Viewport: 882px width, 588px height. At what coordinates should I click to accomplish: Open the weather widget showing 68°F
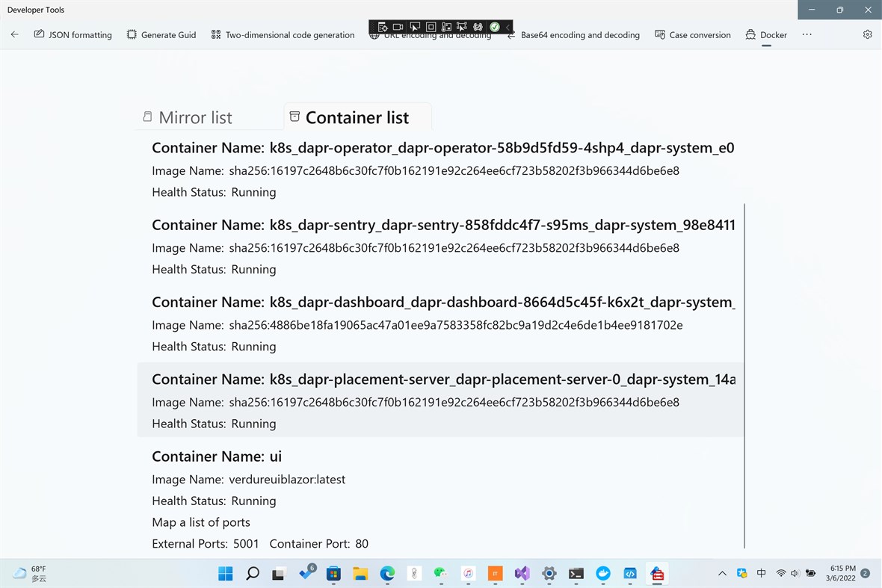coord(31,573)
